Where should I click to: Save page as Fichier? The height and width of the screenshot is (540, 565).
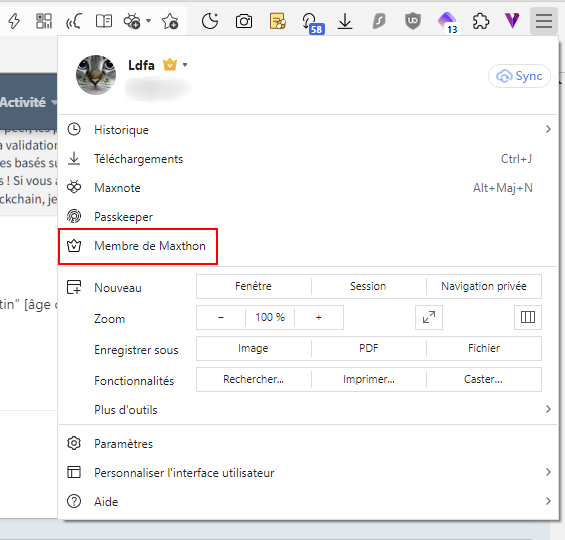484,348
